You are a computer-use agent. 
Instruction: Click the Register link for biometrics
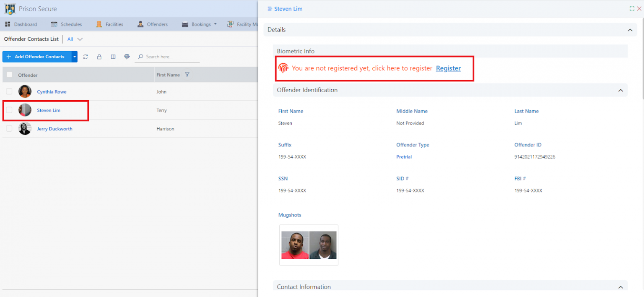(448, 68)
